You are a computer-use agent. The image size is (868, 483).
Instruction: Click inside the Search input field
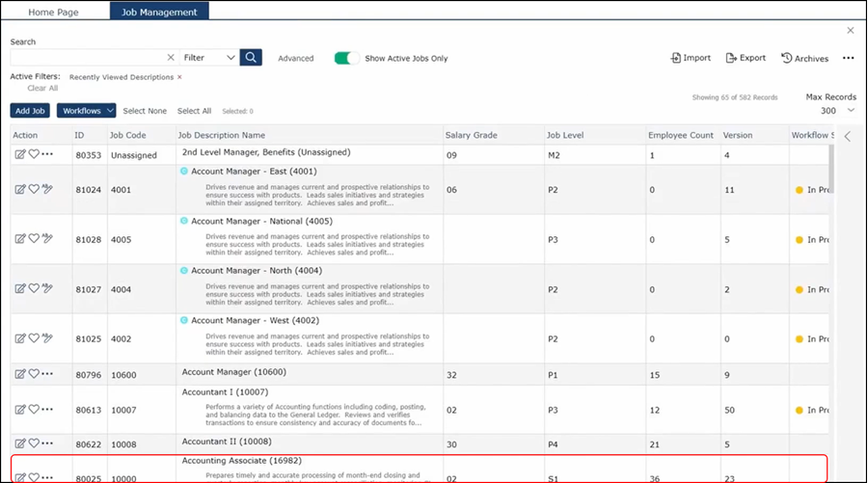point(87,58)
